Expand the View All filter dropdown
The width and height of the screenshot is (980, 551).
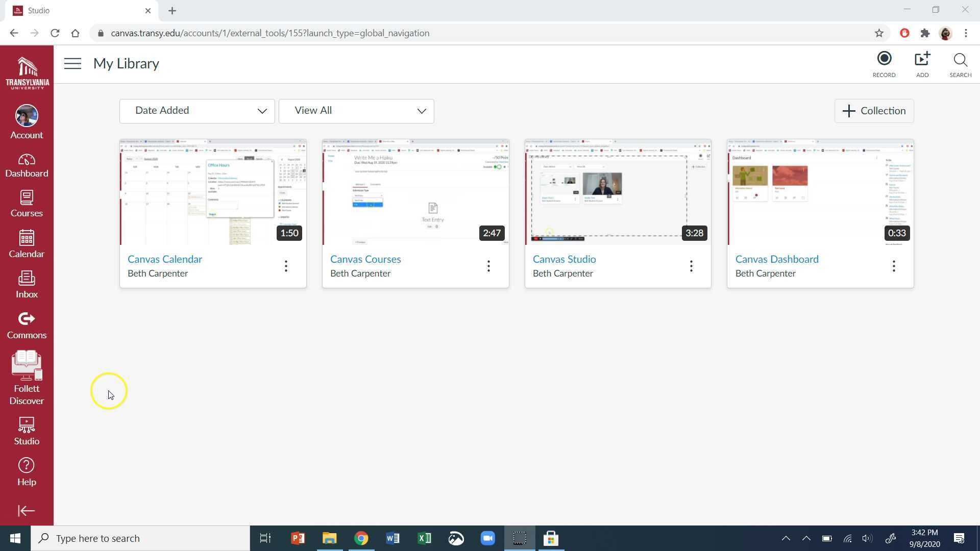356,111
